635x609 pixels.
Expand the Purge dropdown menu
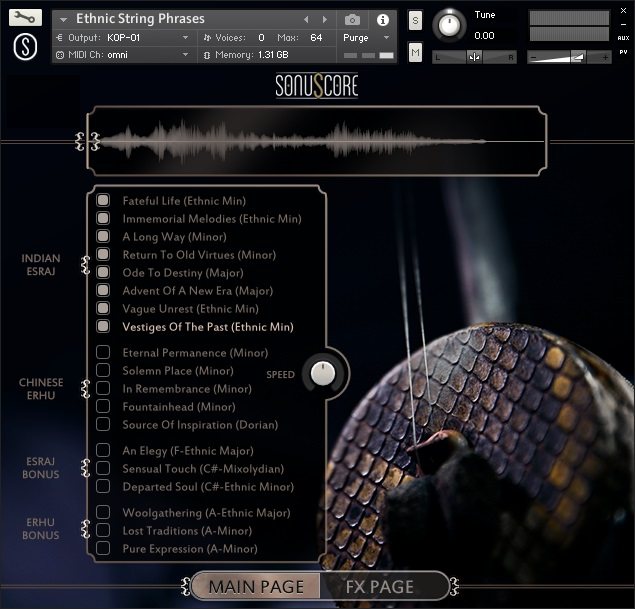[367, 38]
